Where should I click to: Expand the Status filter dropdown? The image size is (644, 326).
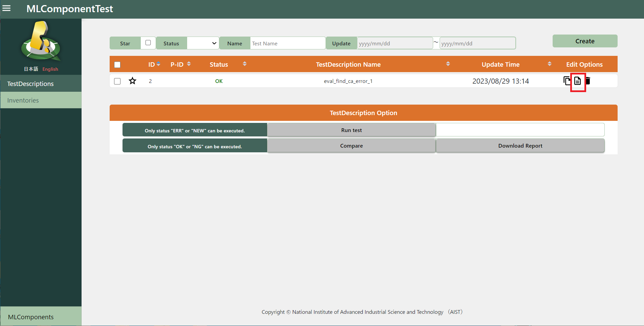[x=203, y=43]
